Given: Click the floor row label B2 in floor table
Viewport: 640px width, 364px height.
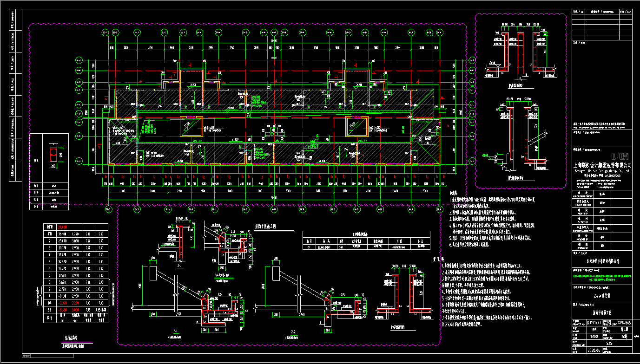Looking at the screenshot, I should coord(49,310).
